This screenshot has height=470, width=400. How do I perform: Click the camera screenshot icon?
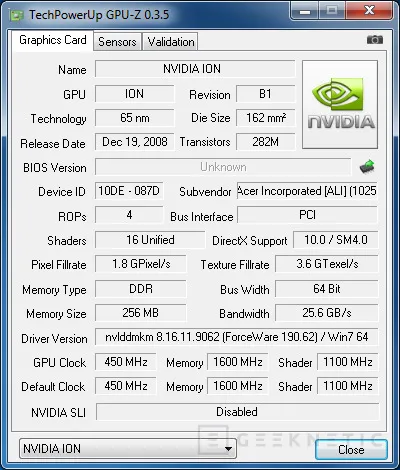coord(375,40)
